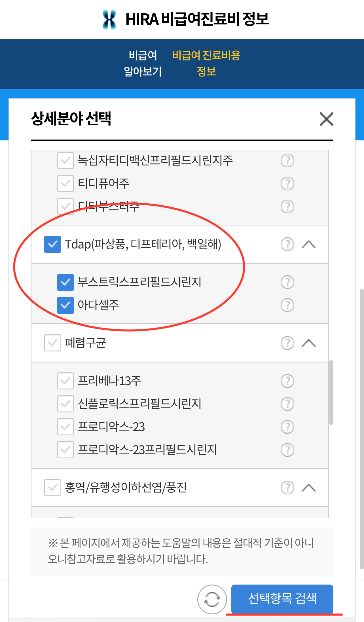
Task: Click the 선택항목 검색 button
Action: click(282, 599)
